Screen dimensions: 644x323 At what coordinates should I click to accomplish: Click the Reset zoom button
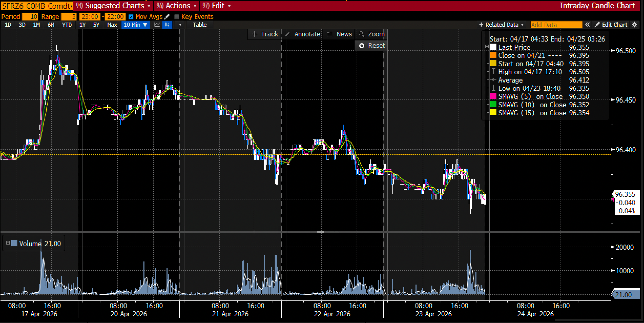click(371, 46)
